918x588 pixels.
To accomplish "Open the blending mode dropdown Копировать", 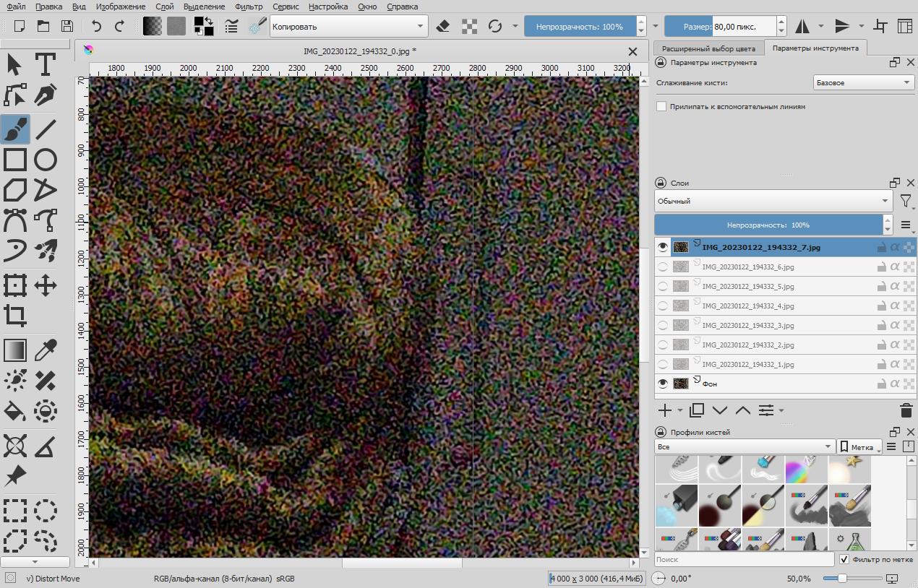I will [348, 27].
